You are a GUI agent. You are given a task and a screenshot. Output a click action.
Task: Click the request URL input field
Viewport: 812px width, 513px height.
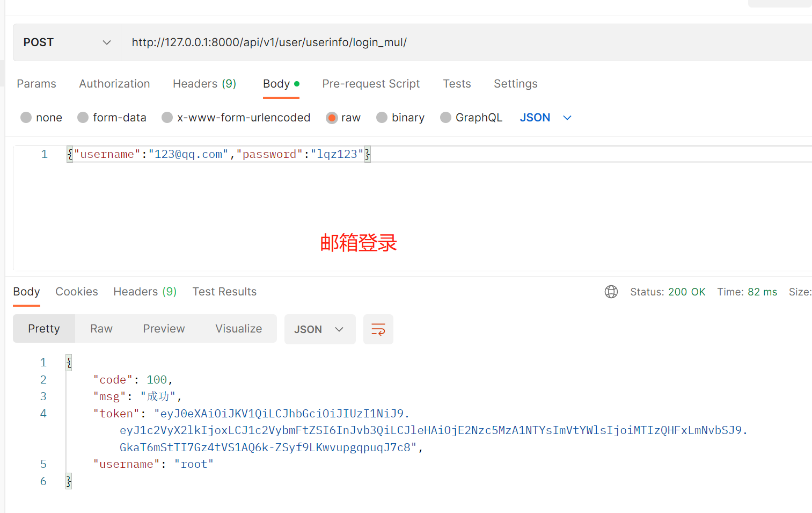pyautogui.click(x=466, y=42)
